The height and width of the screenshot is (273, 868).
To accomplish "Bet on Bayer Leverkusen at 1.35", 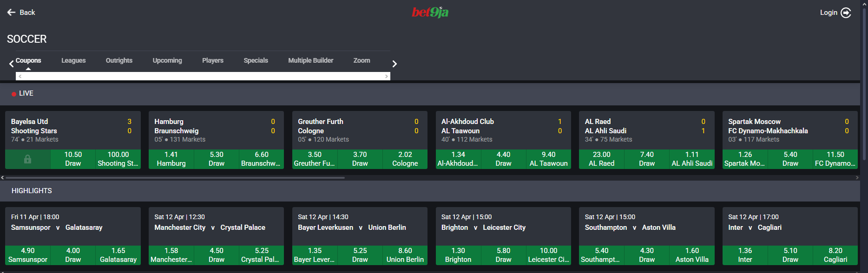I will pos(315,255).
